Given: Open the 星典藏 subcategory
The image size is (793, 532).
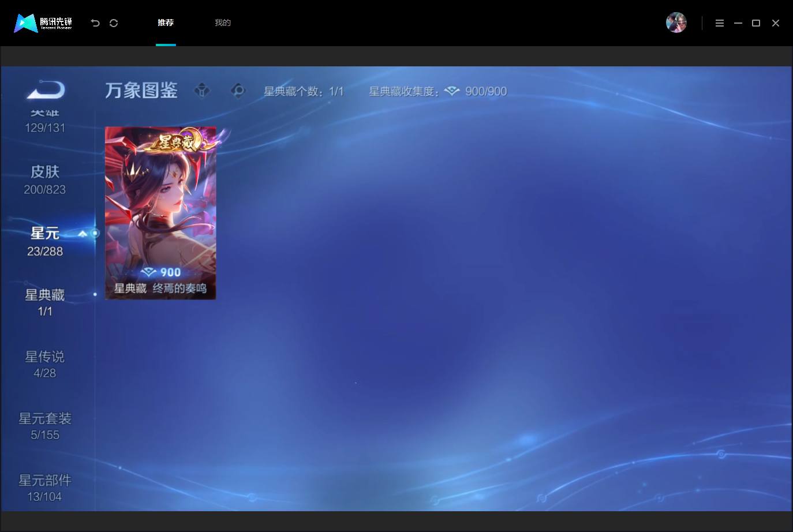Looking at the screenshot, I should pyautogui.click(x=45, y=302).
